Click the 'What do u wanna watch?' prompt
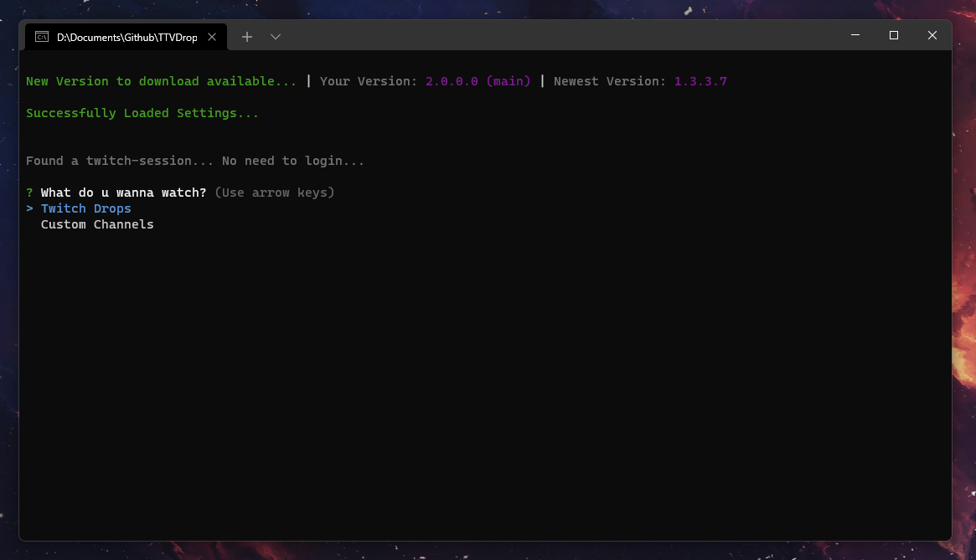 point(123,193)
